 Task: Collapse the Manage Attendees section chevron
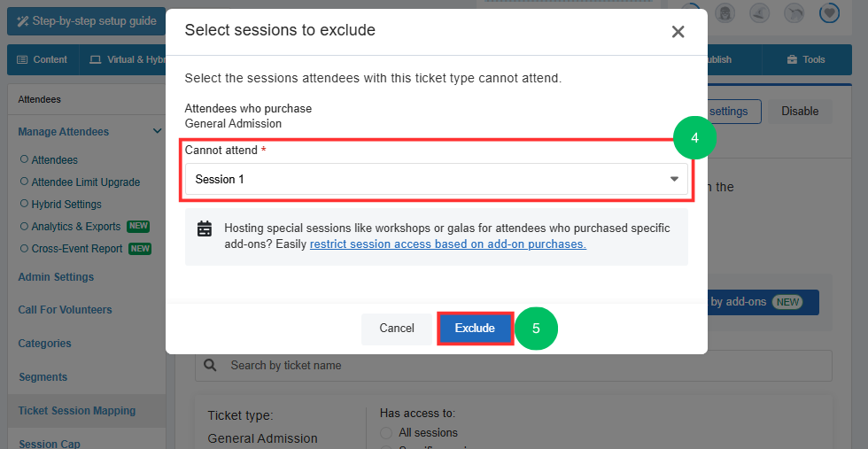pyautogui.click(x=158, y=131)
